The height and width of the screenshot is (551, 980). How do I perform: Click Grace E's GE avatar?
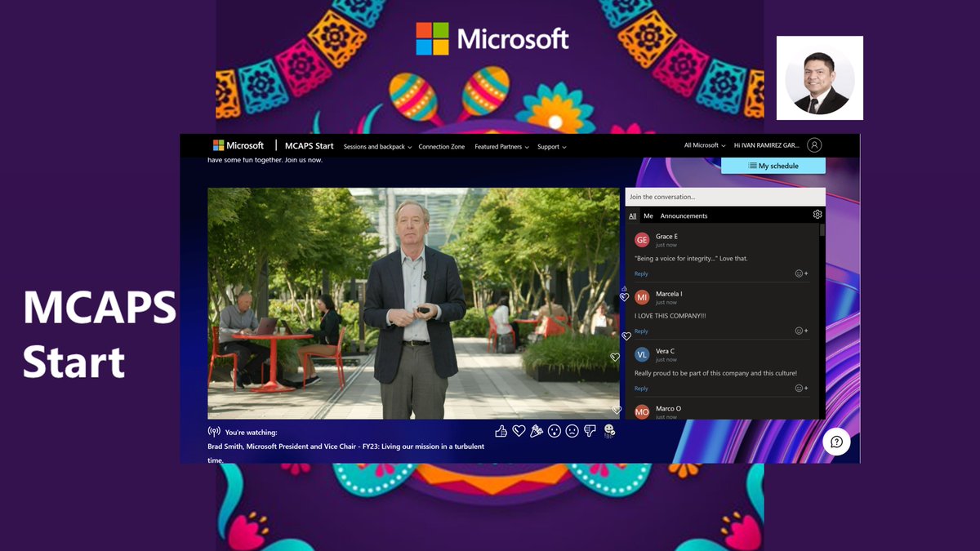click(642, 240)
